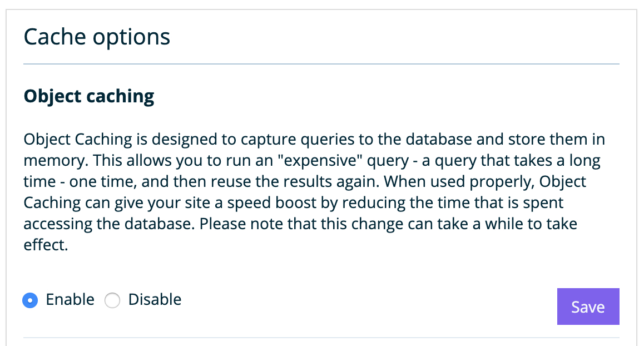The image size is (644, 346).
Task: Click the "Cache options" panel heading
Action: 97,37
